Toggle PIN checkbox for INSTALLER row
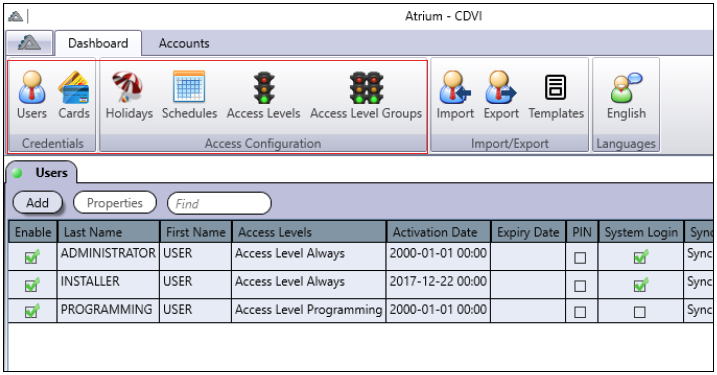The image size is (717, 375). (580, 286)
